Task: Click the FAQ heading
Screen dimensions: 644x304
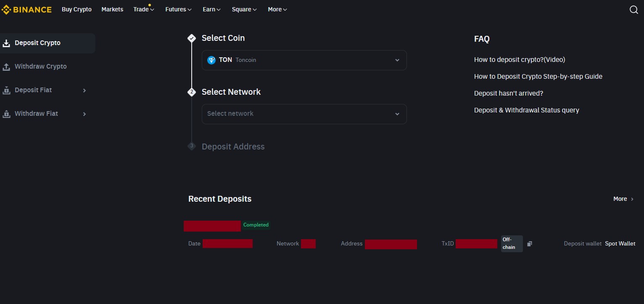Action: [482, 39]
